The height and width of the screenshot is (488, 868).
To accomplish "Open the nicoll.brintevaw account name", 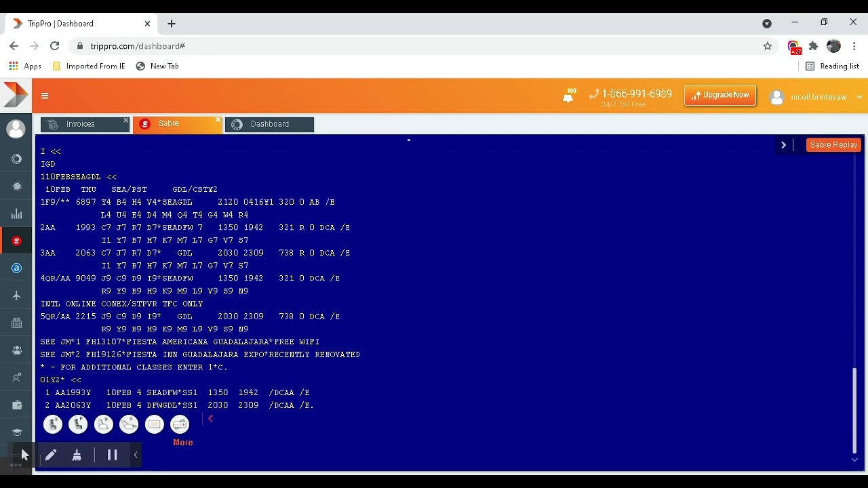I will (820, 97).
